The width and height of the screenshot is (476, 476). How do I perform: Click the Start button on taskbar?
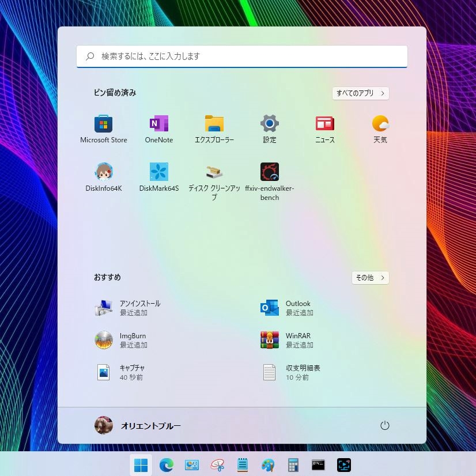coord(141,465)
